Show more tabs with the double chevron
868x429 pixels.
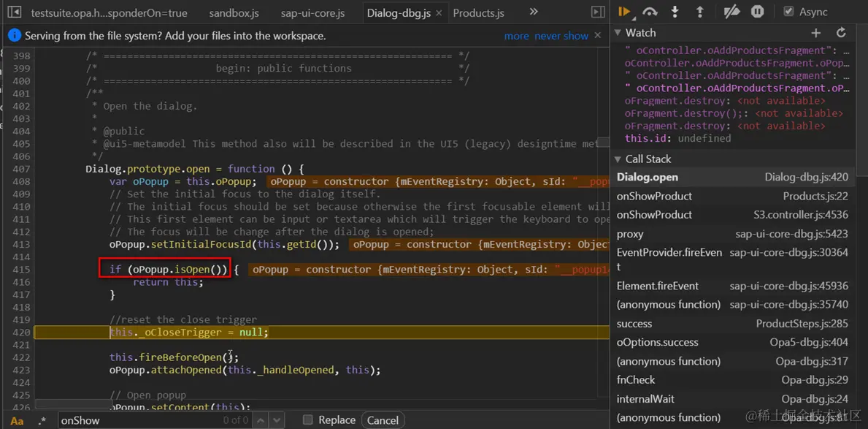click(x=533, y=12)
